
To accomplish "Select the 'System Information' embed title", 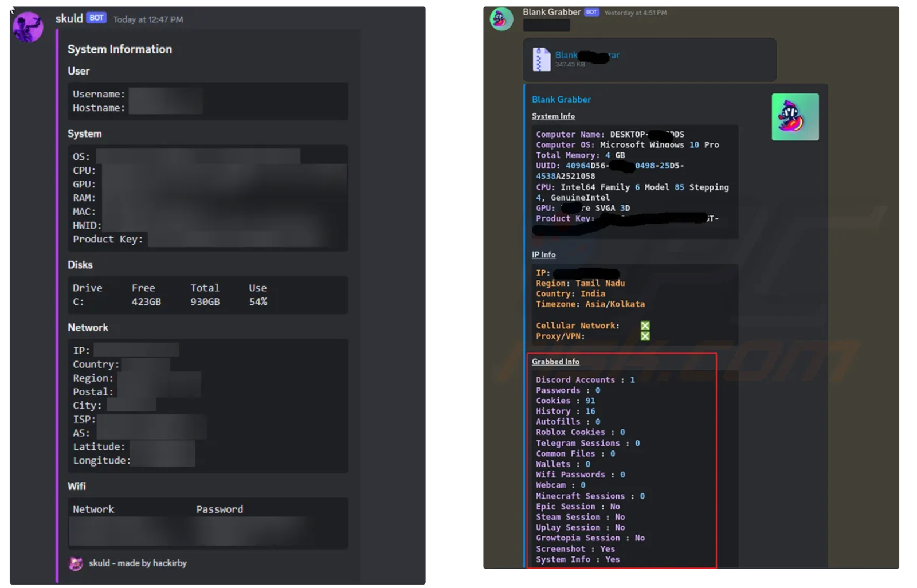I will (120, 49).
